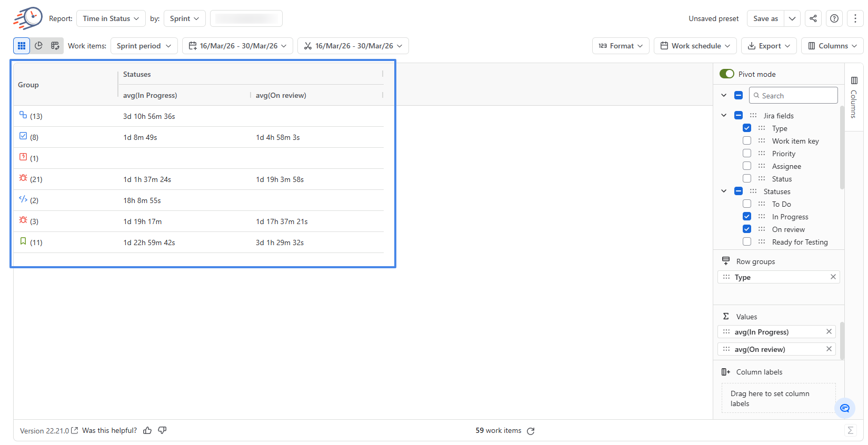Viewport: 868px width, 445px height.
Task: Open the Sprint grouping dropdown
Action: click(x=184, y=18)
